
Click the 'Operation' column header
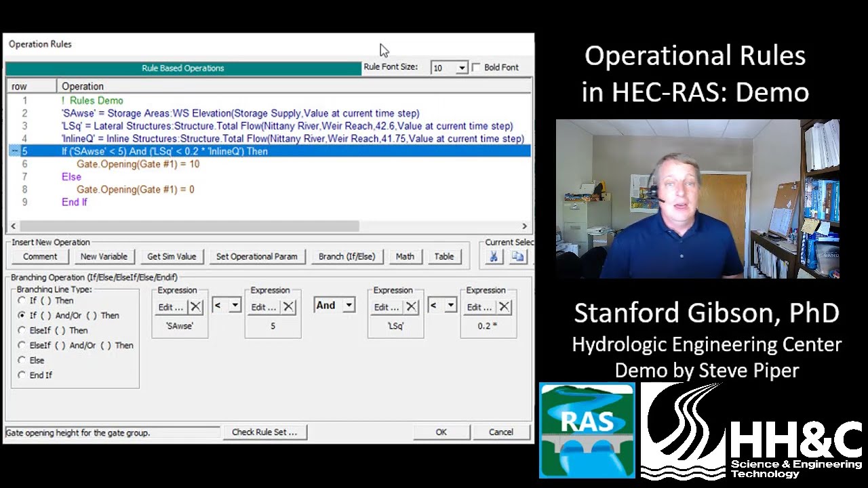pyautogui.click(x=294, y=86)
